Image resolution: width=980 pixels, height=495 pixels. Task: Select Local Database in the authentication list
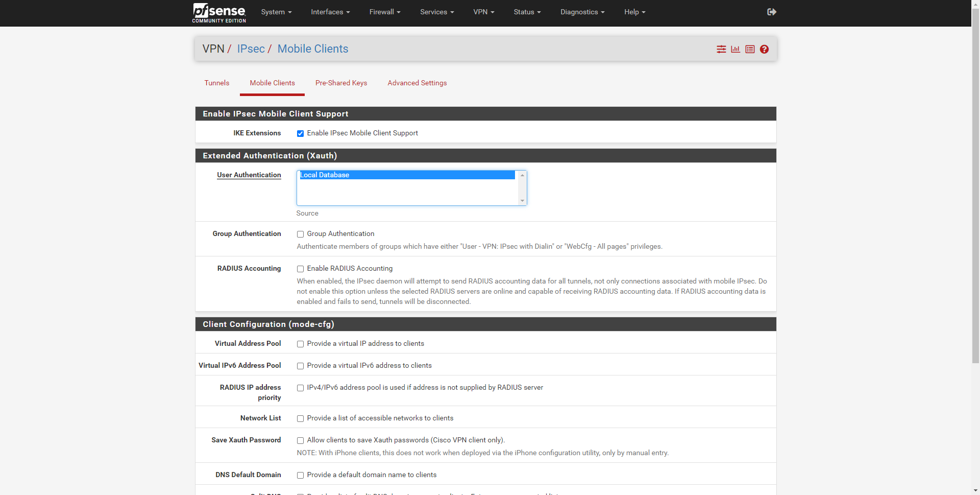click(407, 175)
